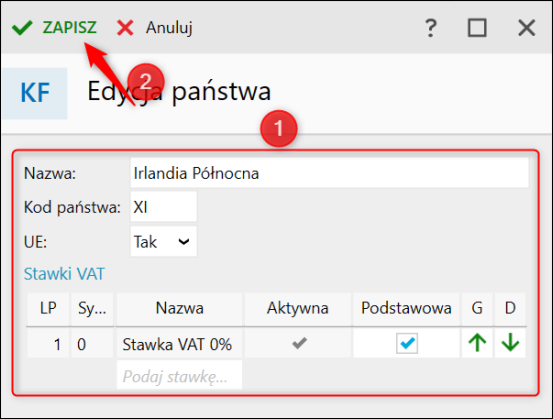Maximize the Edycja państwa window
This screenshot has width=553, height=419.
477,28
